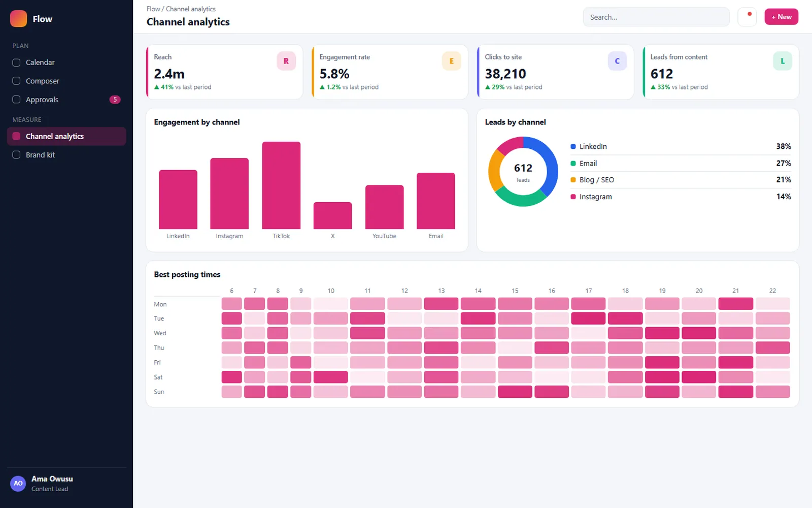Select the LinkedIn engagement bar
812x508 pixels.
pos(178,200)
